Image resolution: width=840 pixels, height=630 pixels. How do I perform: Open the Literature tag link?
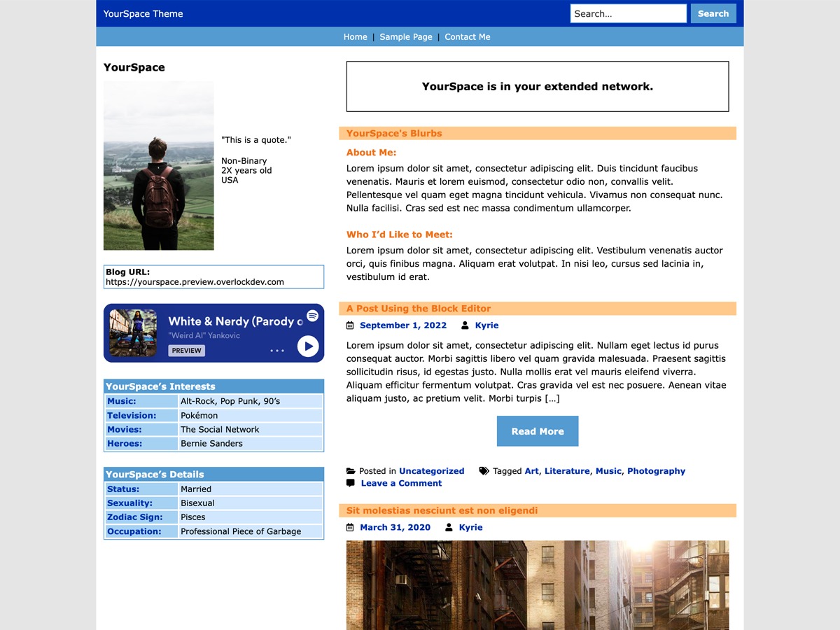pyautogui.click(x=567, y=471)
